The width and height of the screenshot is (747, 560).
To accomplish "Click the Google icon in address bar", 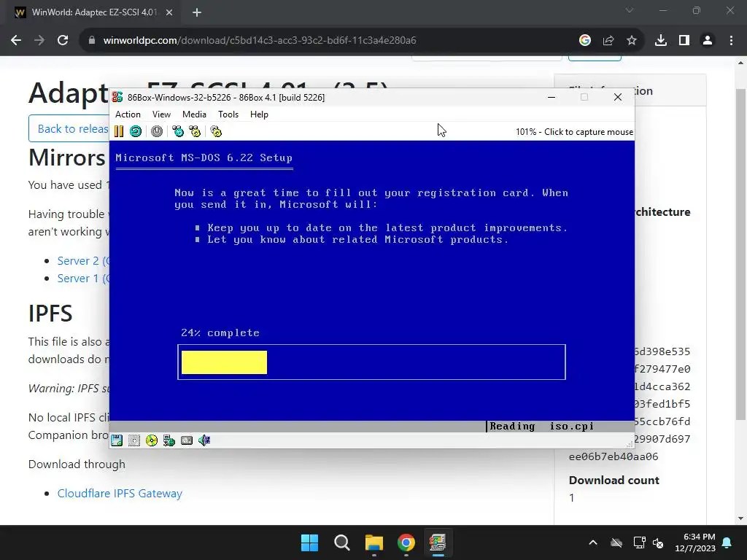I will coord(584,41).
